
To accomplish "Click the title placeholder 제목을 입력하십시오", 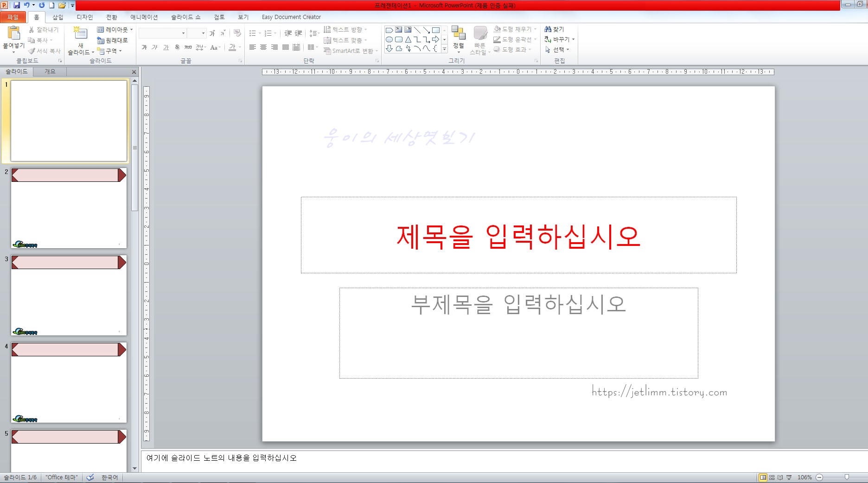I will (x=518, y=235).
